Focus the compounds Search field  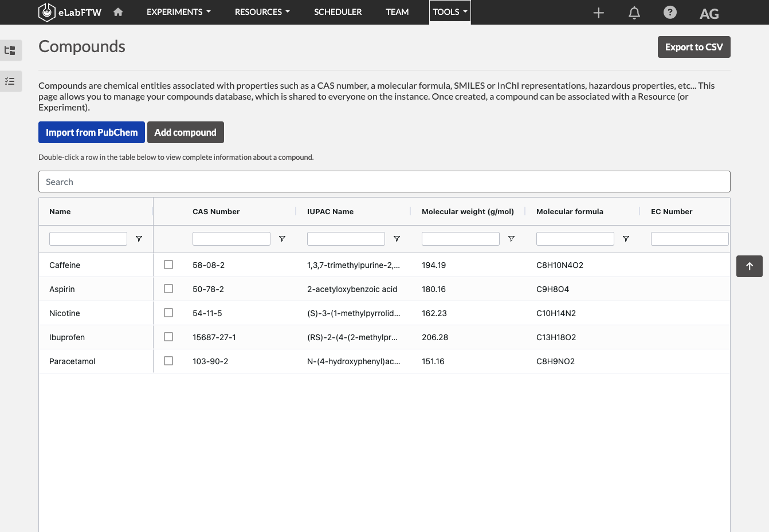click(384, 182)
